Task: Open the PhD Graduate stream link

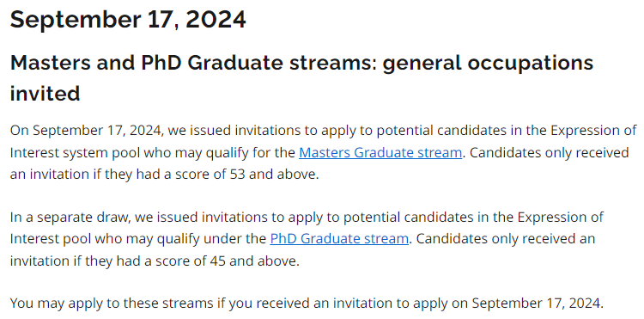Action: [339, 238]
